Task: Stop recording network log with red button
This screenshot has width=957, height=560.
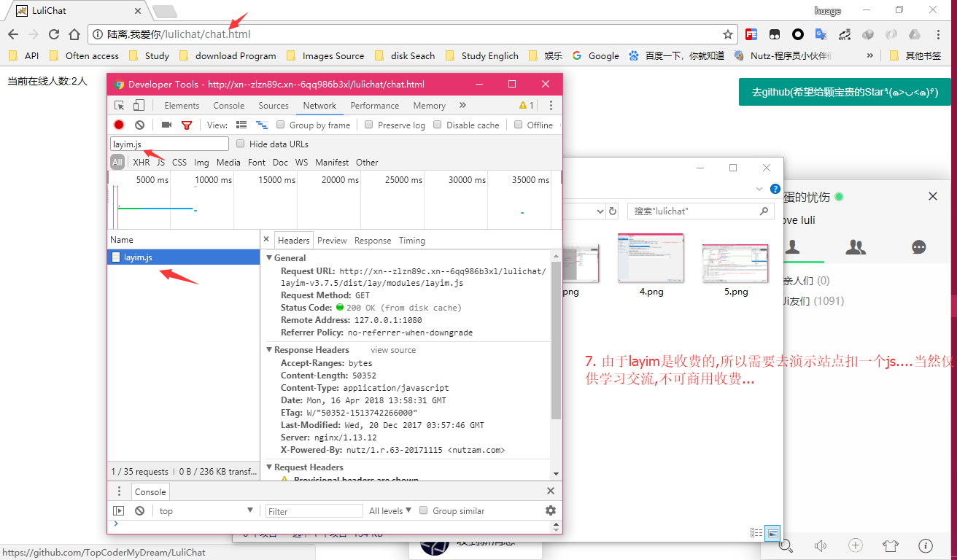Action: (119, 125)
